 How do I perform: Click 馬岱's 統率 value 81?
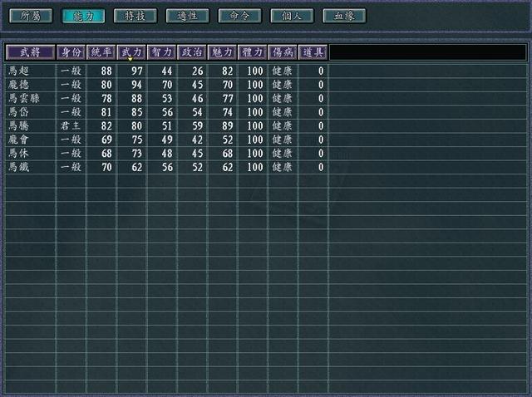point(106,112)
